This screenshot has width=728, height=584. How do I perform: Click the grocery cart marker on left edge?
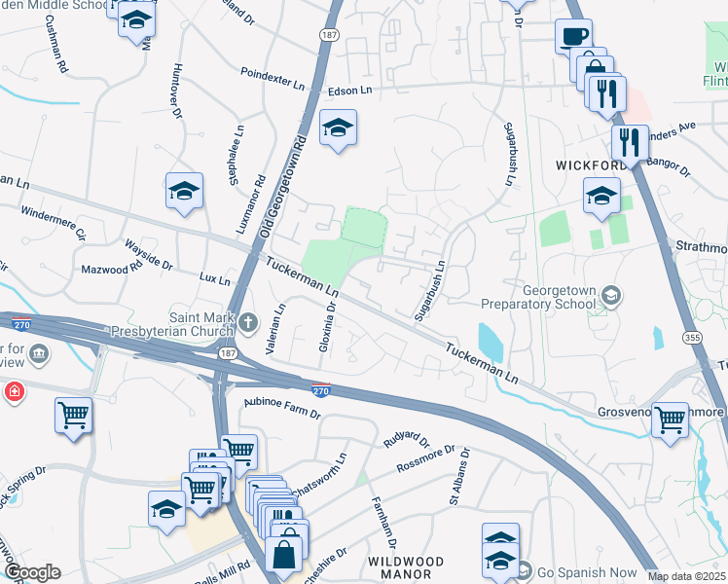[x=73, y=419]
